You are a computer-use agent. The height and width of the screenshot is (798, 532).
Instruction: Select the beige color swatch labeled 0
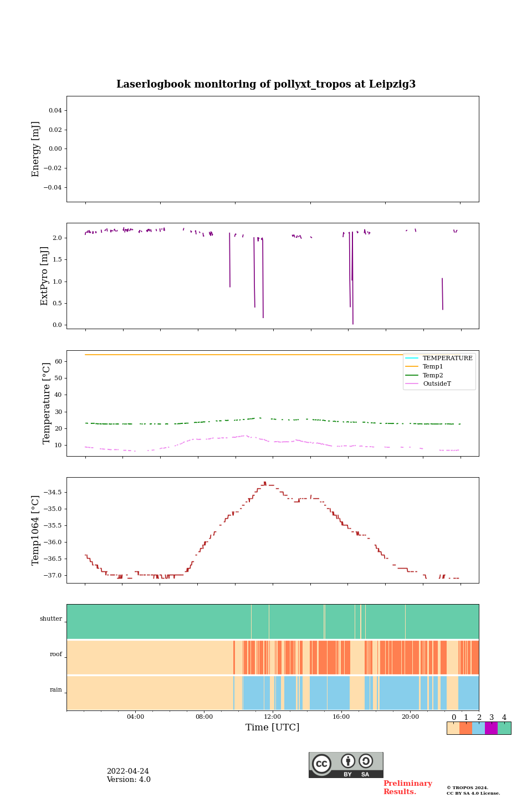(x=453, y=728)
